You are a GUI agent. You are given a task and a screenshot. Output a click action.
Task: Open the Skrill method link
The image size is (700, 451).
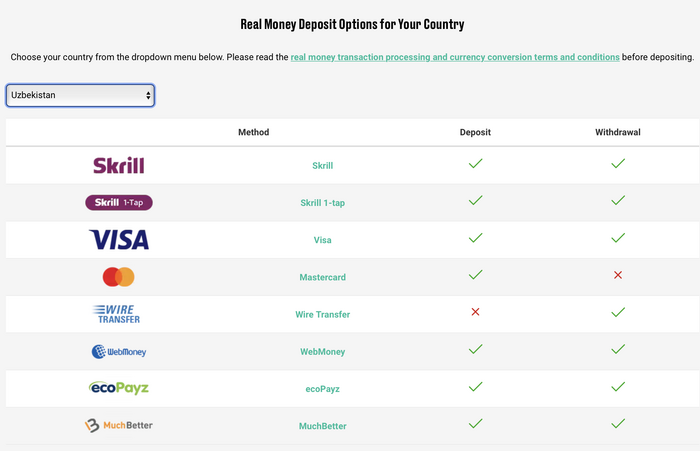pyautogui.click(x=322, y=166)
